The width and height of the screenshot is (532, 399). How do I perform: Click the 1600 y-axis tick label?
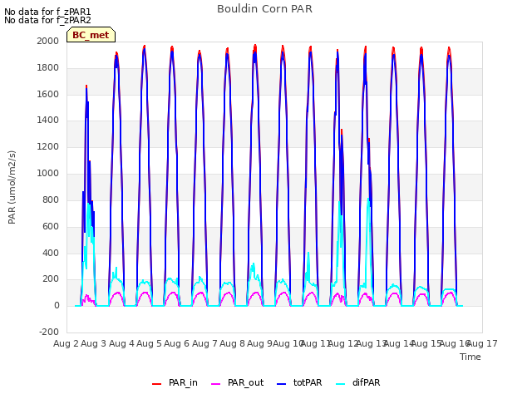[x=48, y=94]
